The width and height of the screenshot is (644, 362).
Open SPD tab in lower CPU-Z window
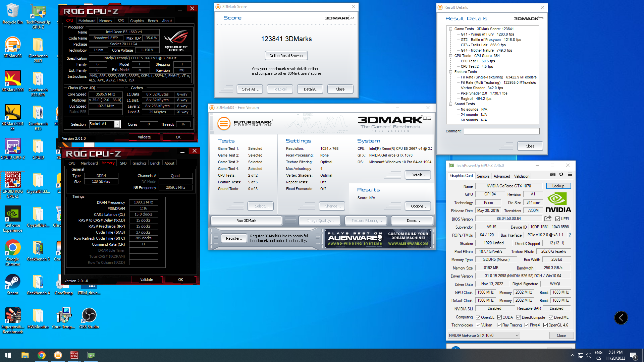pyautogui.click(x=123, y=163)
